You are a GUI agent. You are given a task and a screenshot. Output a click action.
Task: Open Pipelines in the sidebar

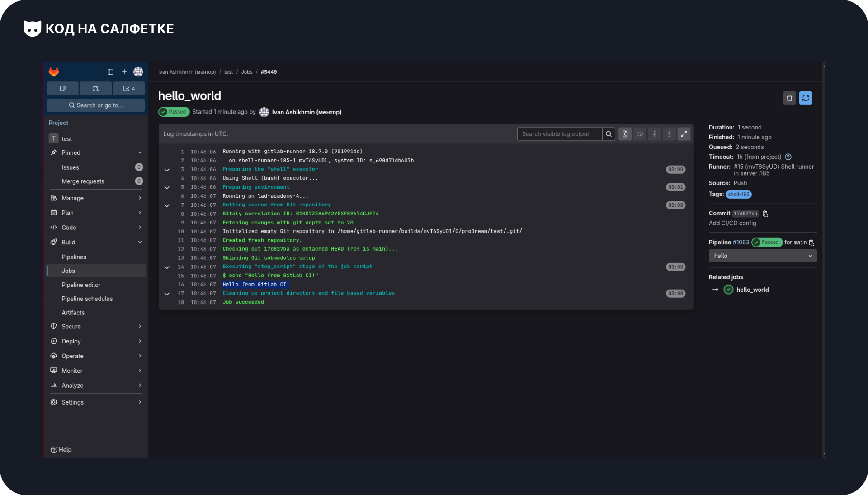(74, 257)
